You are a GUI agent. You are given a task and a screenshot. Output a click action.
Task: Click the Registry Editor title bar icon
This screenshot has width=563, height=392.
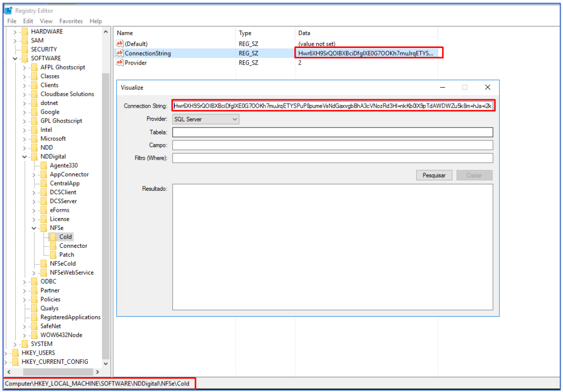pyautogui.click(x=9, y=10)
